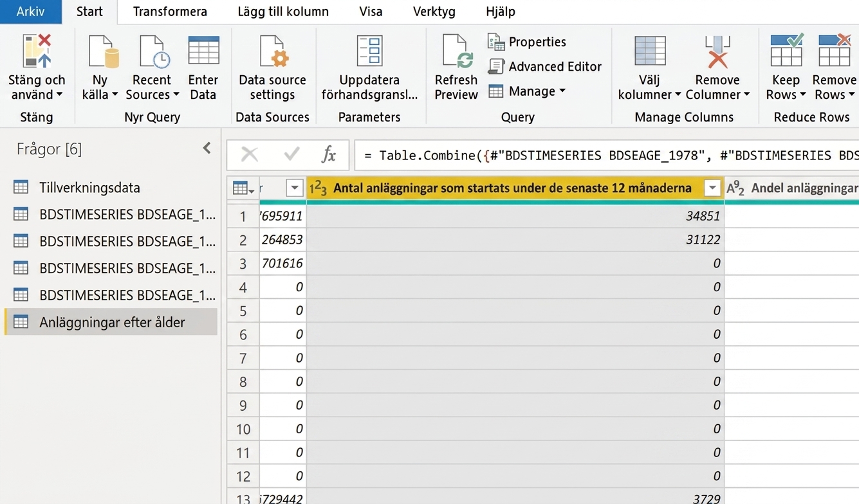Viewport: 859px width, 504px height.
Task: Click the Välj kolumner icon
Action: click(650, 51)
